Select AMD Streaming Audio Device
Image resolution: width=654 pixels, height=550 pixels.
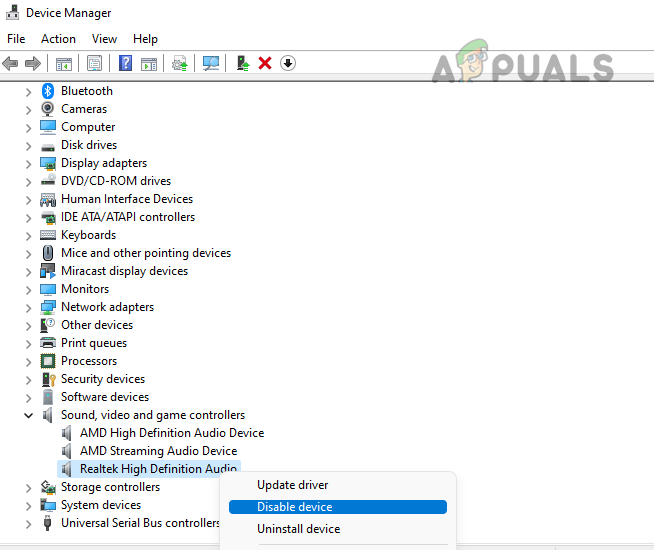[x=158, y=451]
